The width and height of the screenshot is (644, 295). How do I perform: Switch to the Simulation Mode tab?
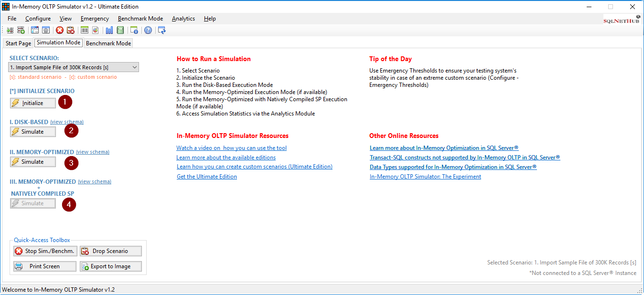point(59,42)
